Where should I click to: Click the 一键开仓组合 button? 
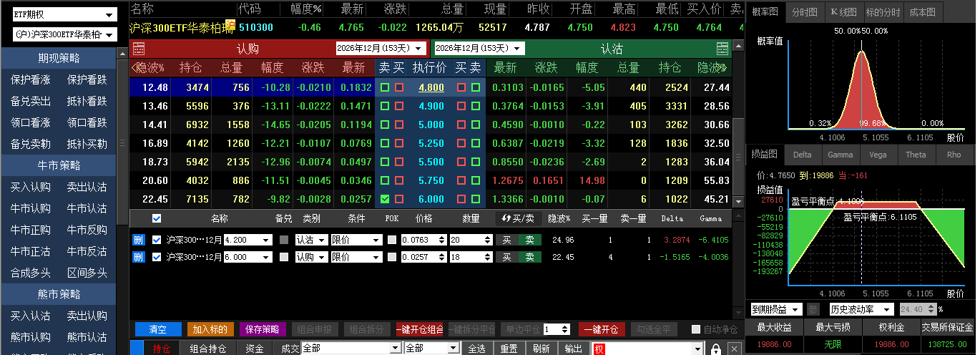pos(420,329)
